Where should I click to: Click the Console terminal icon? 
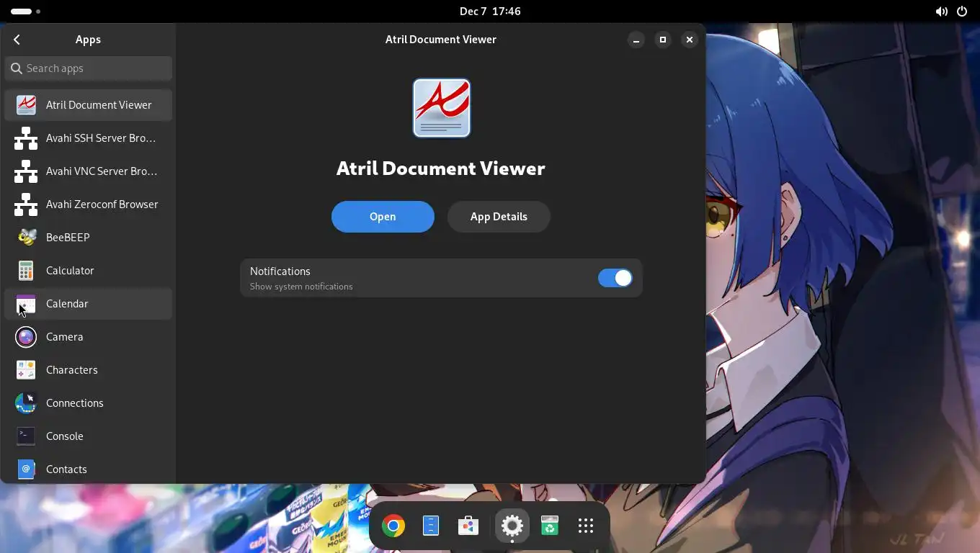click(x=26, y=436)
